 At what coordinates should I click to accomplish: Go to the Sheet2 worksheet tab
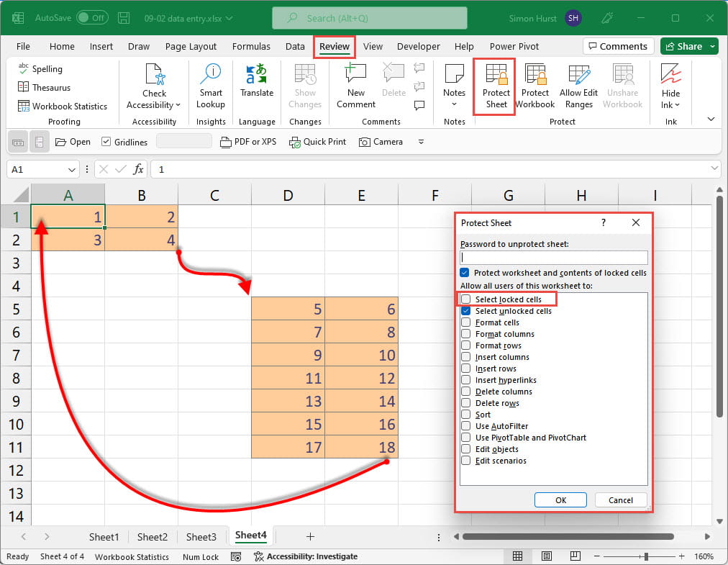pyautogui.click(x=153, y=536)
